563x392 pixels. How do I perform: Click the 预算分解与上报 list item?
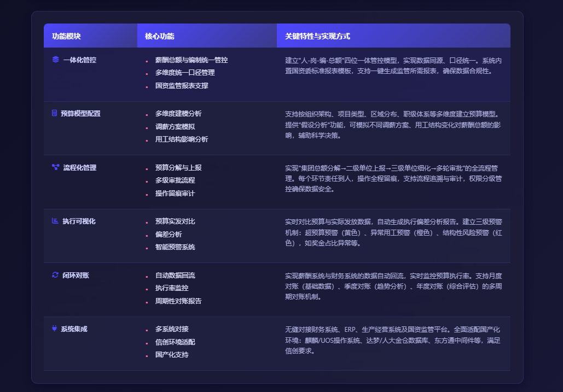(x=178, y=168)
